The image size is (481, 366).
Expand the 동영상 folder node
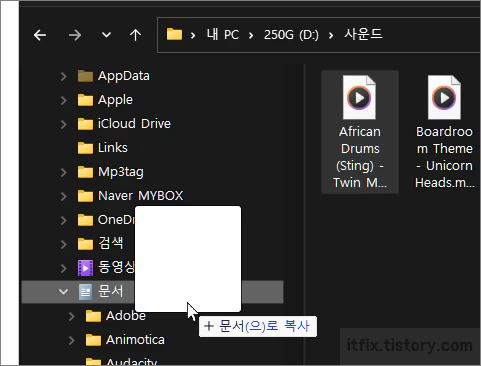click(x=63, y=268)
